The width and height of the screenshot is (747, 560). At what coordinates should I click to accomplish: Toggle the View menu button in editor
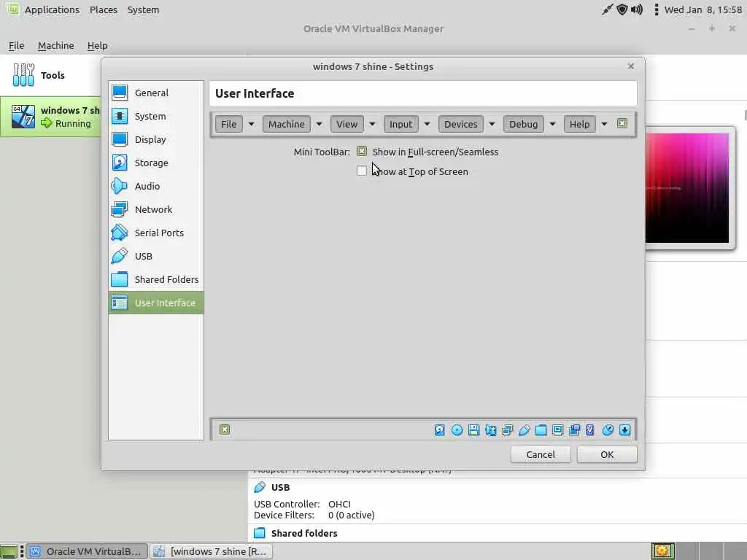[x=347, y=124]
